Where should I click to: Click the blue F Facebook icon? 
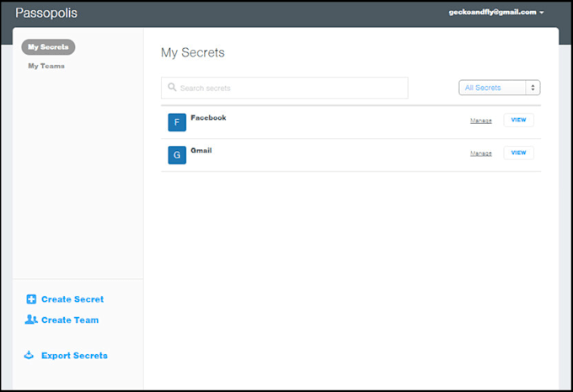point(177,122)
